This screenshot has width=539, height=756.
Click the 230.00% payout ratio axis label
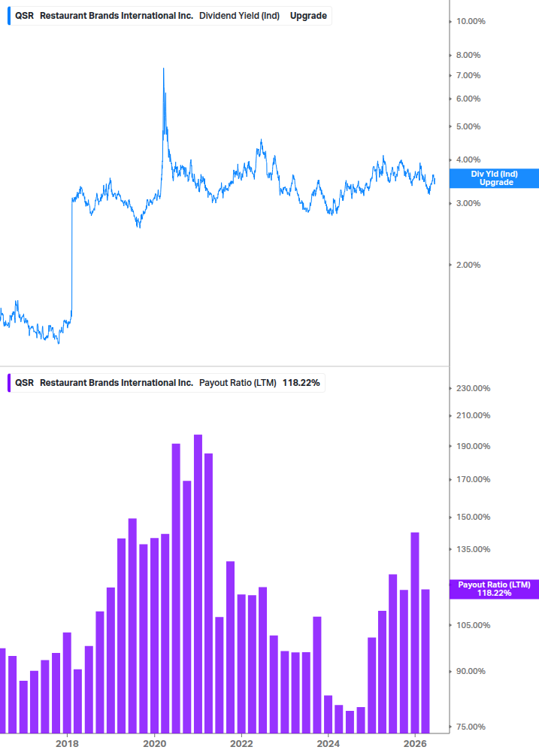coord(473,389)
